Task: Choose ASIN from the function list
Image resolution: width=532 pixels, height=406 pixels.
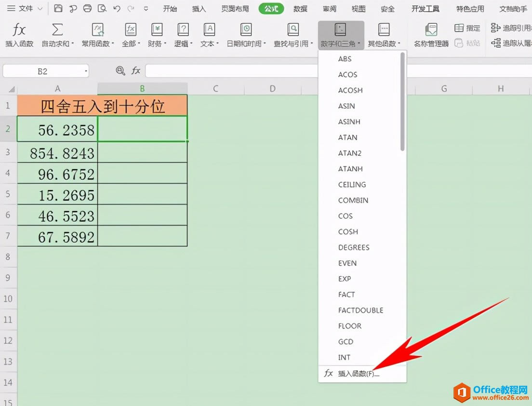Action: (x=346, y=106)
